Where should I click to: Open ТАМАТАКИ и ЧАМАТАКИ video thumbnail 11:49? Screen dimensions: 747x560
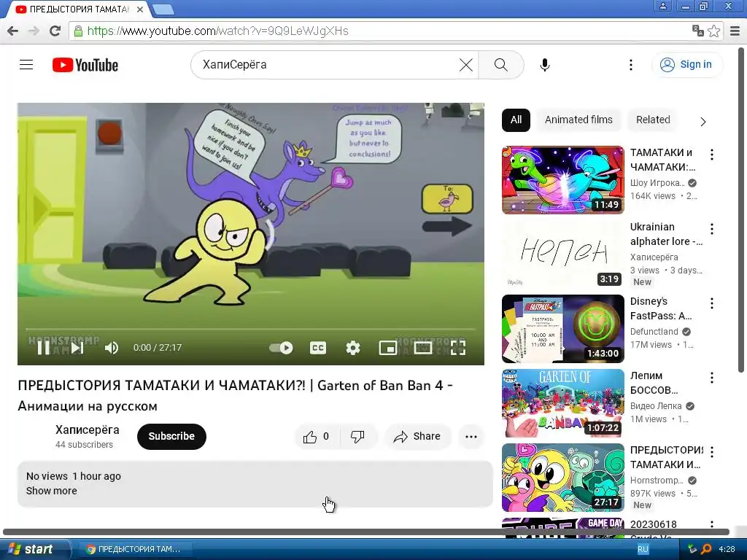coord(562,180)
